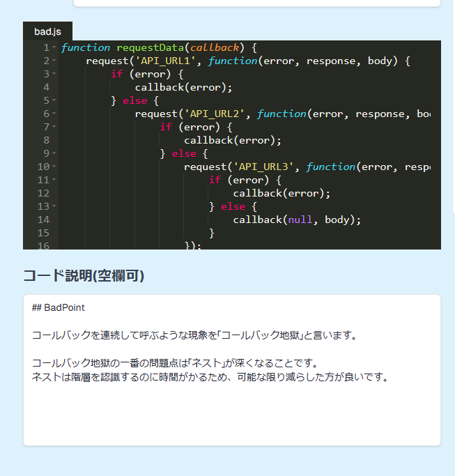This screenshot has width=455, height=476.
Task: Collapse the API_URL3 request fold at line 10
Action: tap(54, 167)
